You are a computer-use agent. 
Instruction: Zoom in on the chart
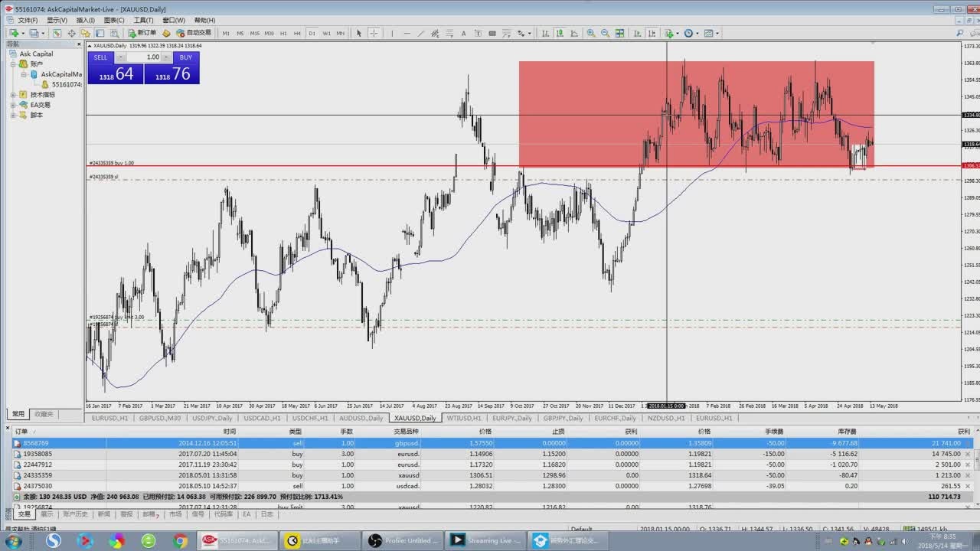tap(590, 33)
